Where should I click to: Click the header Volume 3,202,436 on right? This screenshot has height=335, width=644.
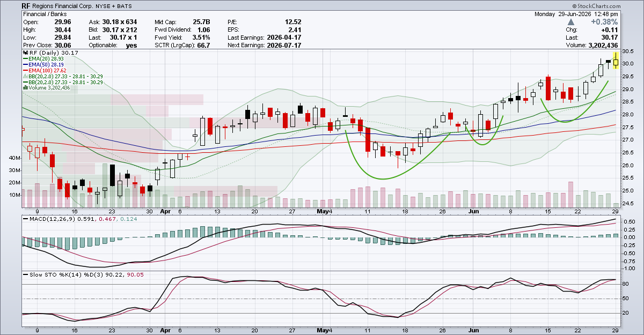pyautogui.click(x=593, y=46)
